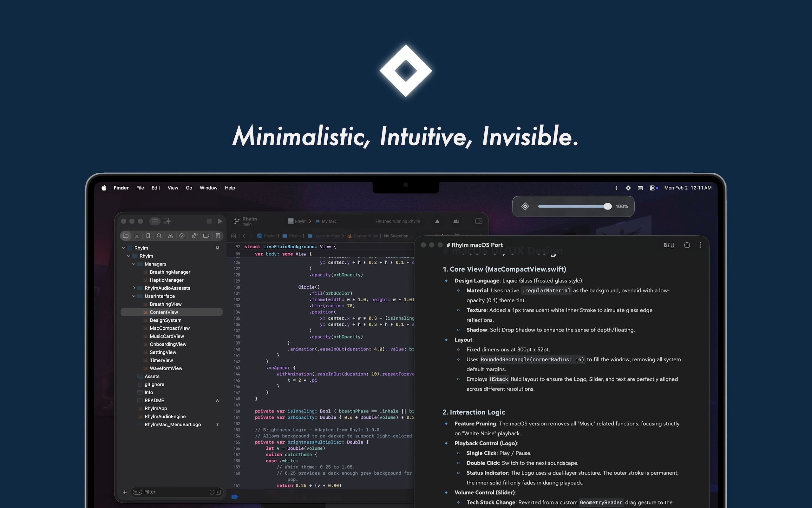Collapse the top-level Rhylm project
This screenshot has height=508, width=812.
tap(123, 248)
